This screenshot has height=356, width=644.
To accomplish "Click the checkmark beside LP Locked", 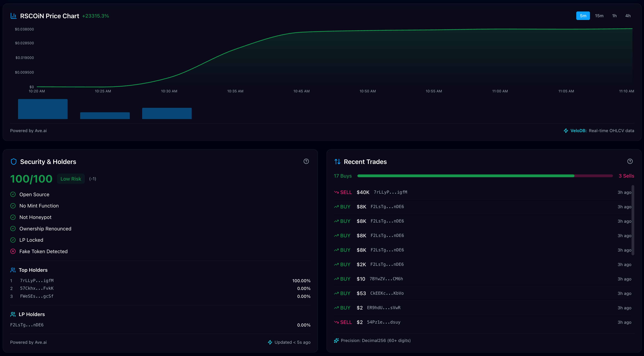I will [x=13, y=240].
